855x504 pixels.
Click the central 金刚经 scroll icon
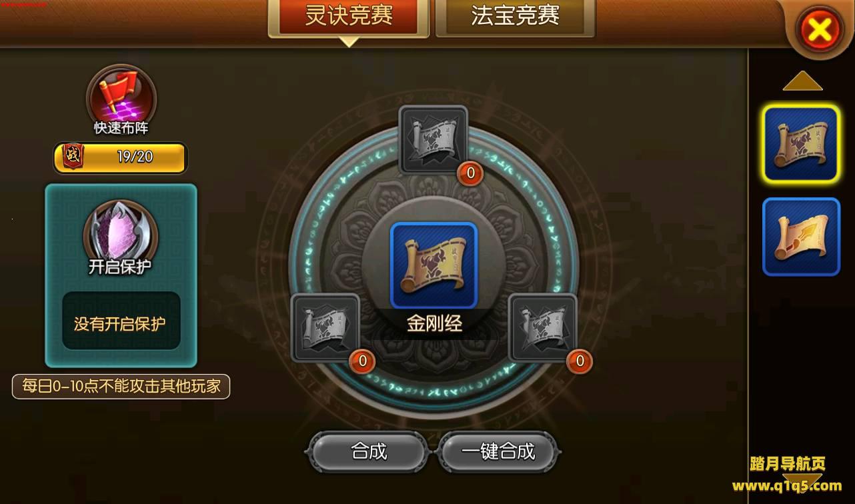(434, 265)
